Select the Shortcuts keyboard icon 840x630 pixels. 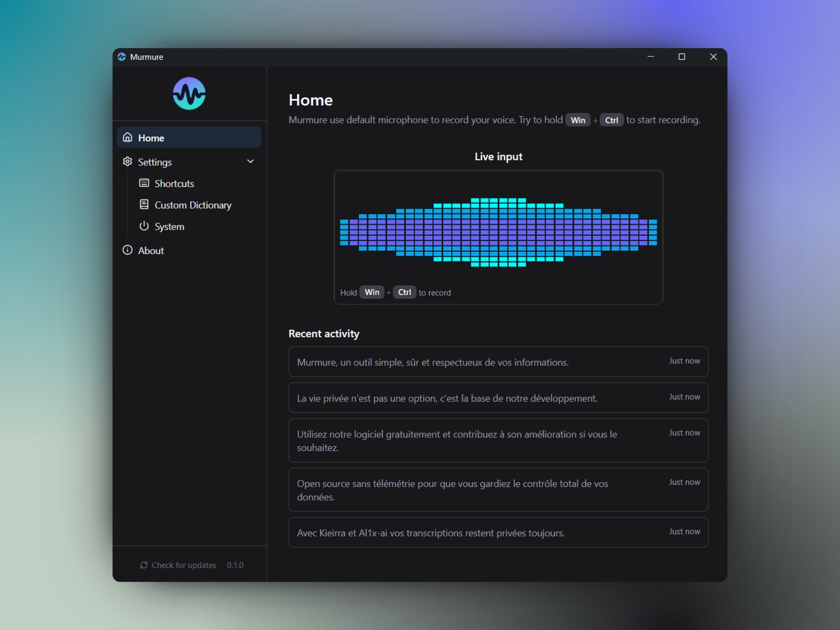[x=144, y=183]
